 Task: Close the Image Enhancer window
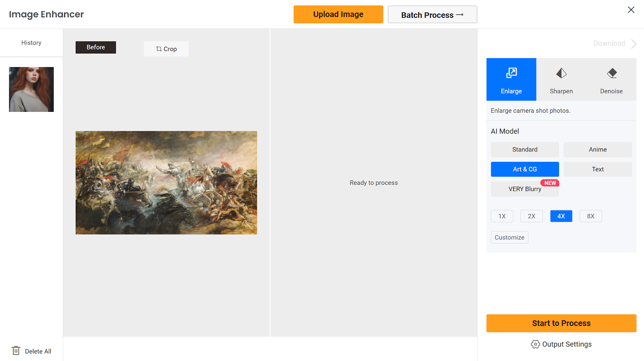point(631,10)
